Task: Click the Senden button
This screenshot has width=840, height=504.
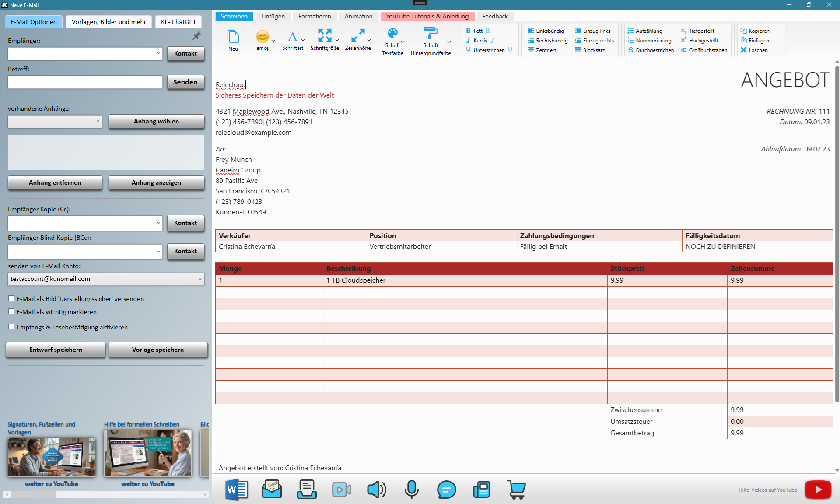Action: (185, 82)
